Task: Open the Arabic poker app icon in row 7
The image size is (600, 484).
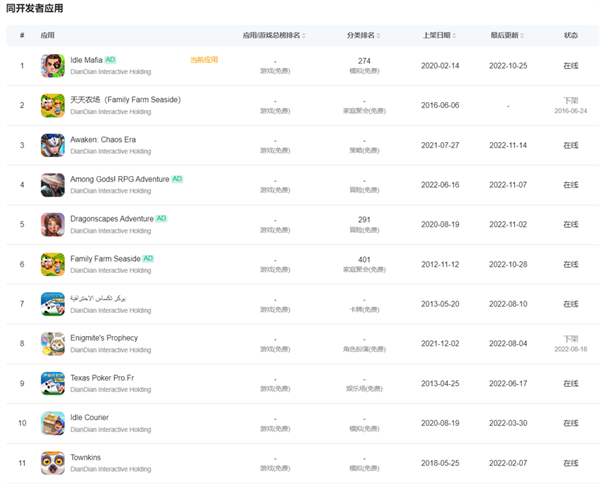Action: [x=53, y=304]
